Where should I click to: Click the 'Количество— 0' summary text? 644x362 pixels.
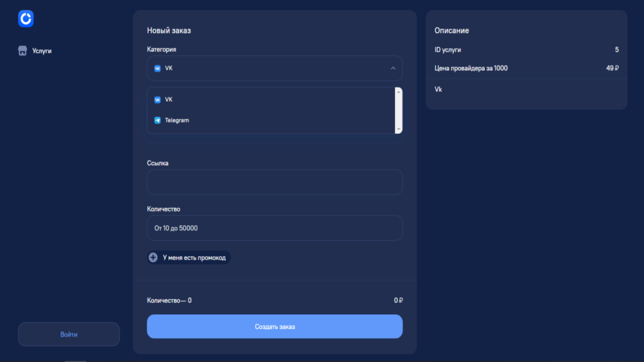coord(169,300)
